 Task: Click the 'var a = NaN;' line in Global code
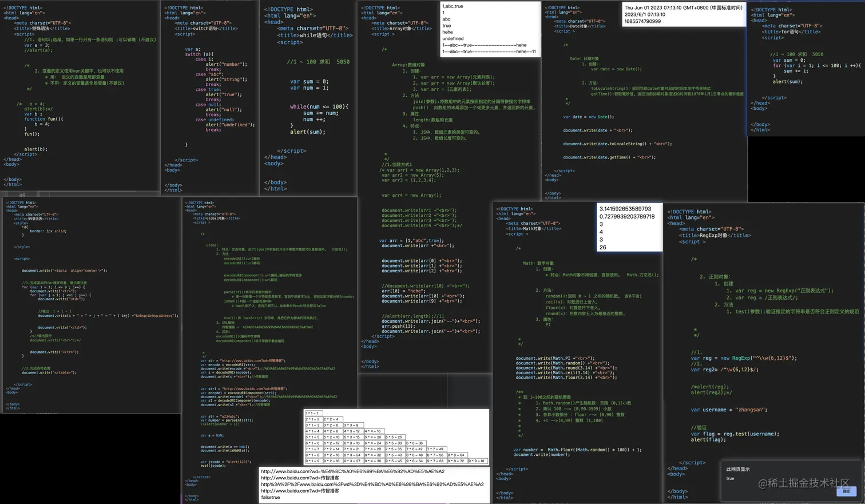212,435
